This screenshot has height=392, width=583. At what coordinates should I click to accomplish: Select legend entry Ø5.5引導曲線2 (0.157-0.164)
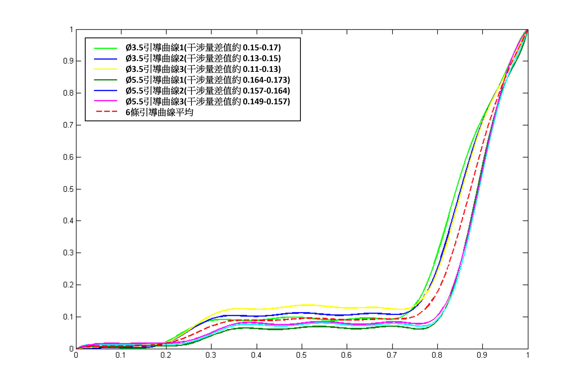point(208,91)
